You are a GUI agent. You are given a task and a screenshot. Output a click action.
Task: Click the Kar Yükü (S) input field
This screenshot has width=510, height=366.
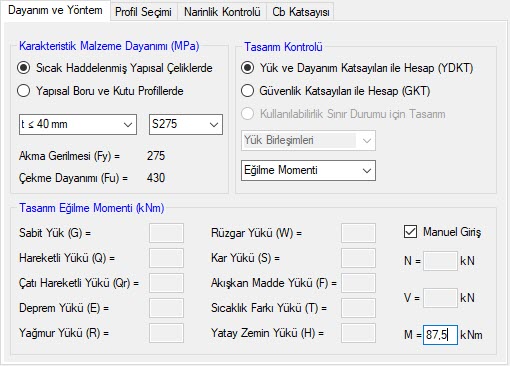coord(358,258)
